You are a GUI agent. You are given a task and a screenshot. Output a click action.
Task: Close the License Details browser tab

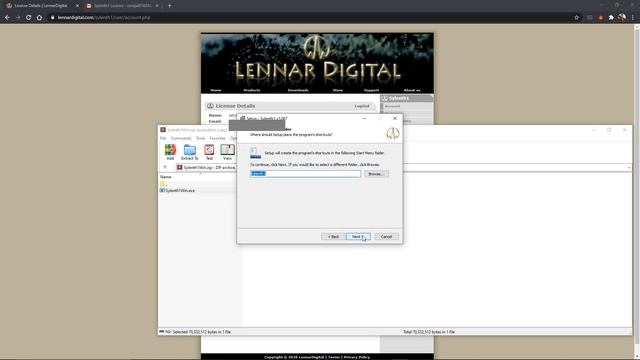[77, 6]
